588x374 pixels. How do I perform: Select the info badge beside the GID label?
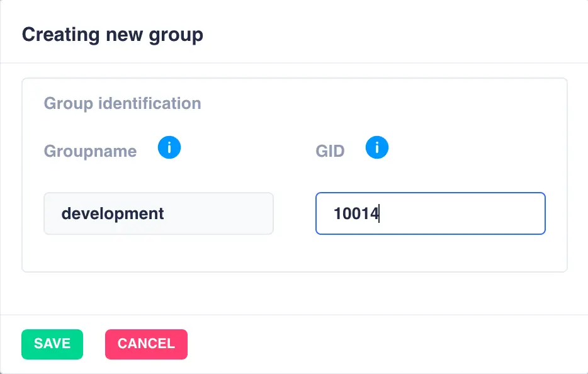pos(377,147)
